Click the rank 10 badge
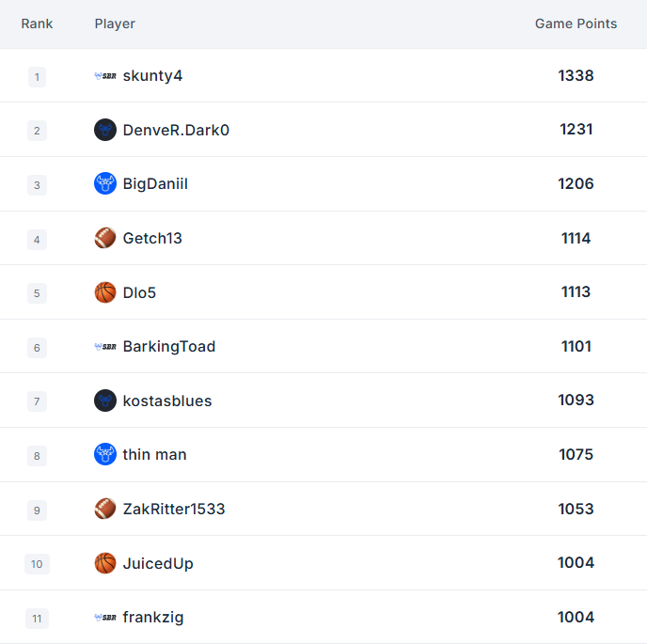This screenshot has height=644, width=647. [37, 564]
